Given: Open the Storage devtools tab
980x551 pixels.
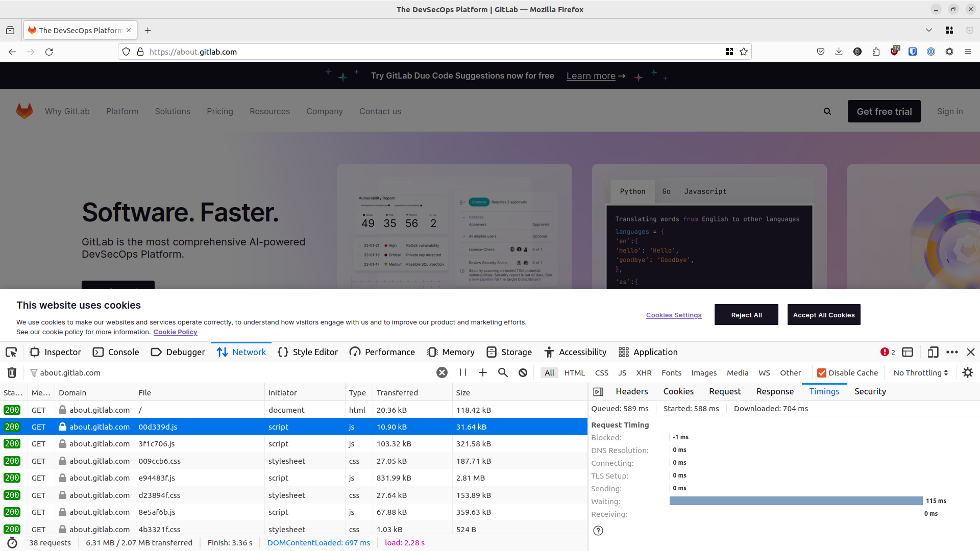Looking at the screenshot, I should 509,352.
